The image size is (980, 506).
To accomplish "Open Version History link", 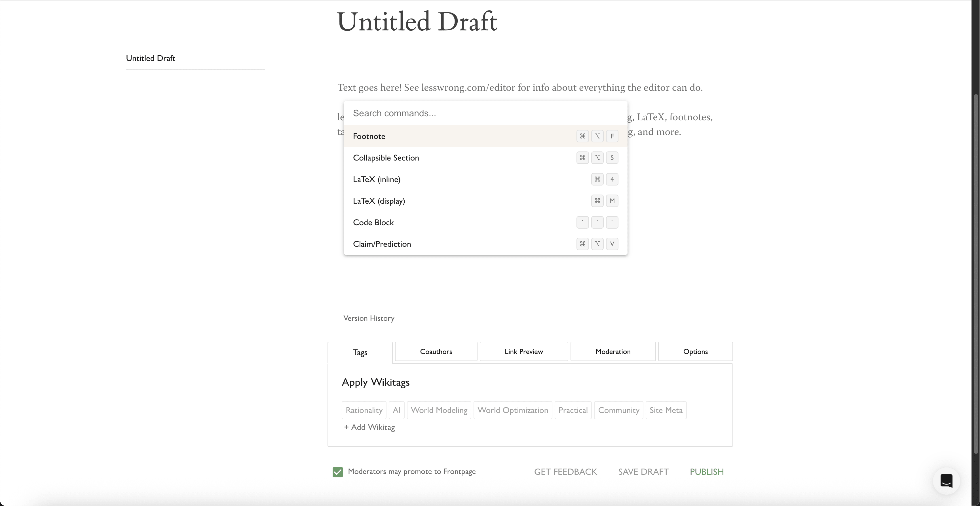I will [x=369, y=318].
